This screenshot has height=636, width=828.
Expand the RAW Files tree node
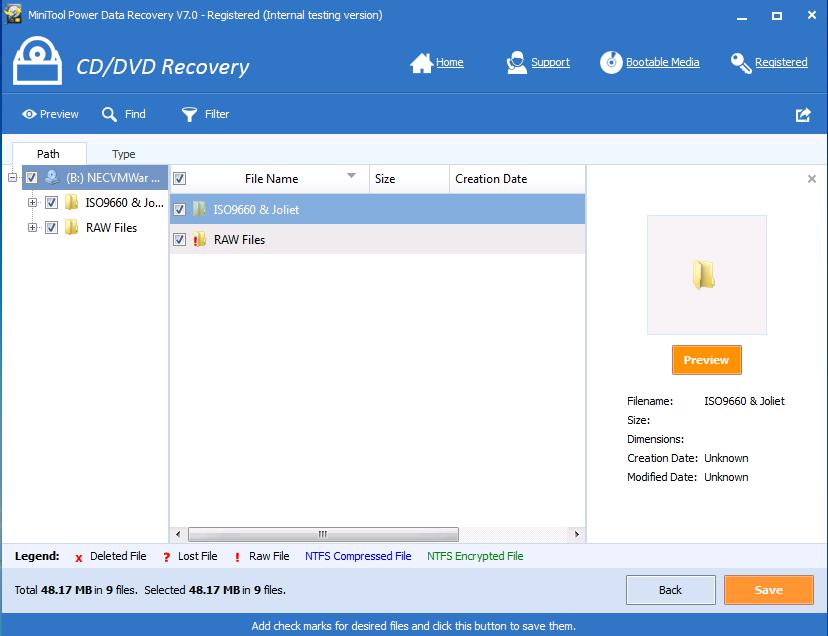tap(32, 227)
